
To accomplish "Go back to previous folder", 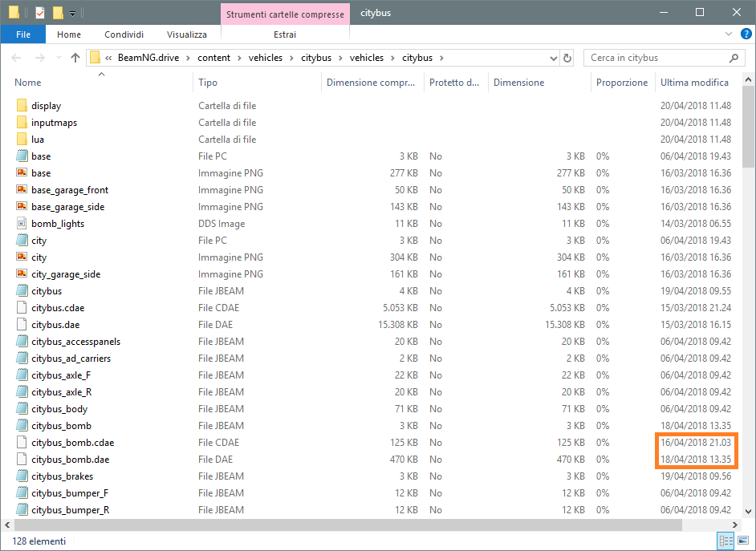I will pos(16,58).
